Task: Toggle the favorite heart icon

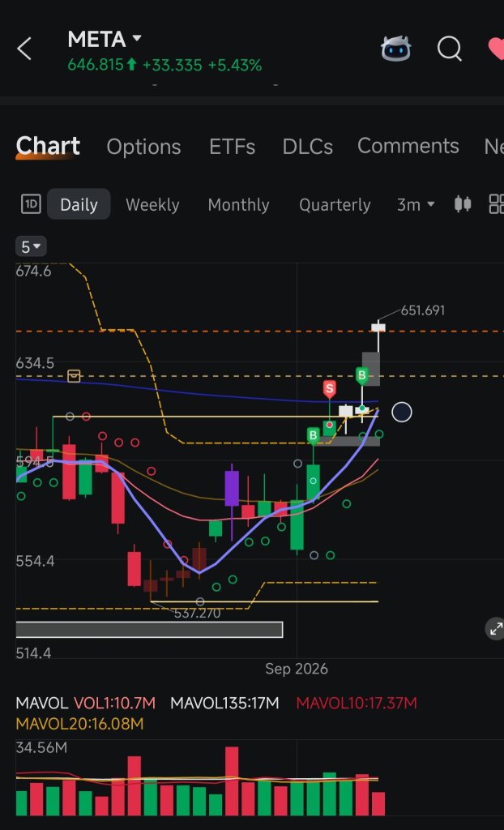Action: tap(496, 49)
